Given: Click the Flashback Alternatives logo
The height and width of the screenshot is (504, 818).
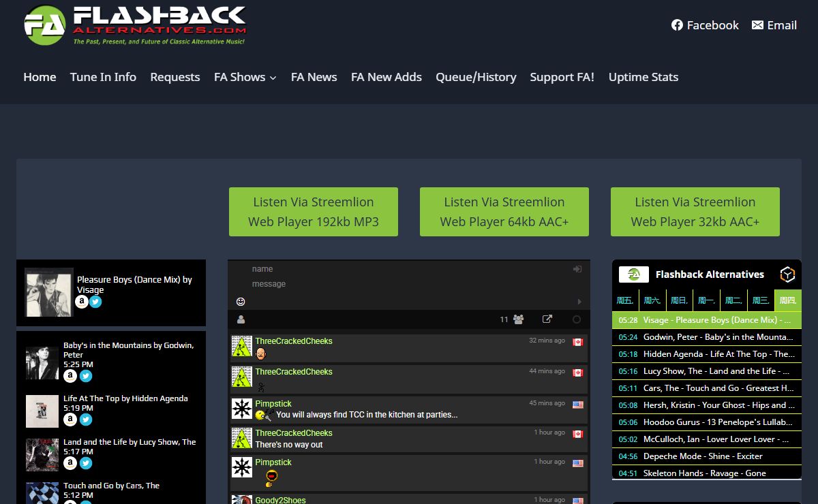Looking at the screenshot, I should coord(135,25).
